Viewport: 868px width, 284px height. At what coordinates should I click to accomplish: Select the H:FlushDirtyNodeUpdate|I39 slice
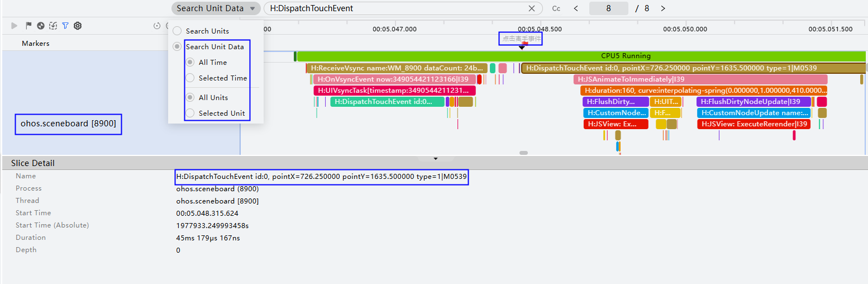tap(753, 102)
